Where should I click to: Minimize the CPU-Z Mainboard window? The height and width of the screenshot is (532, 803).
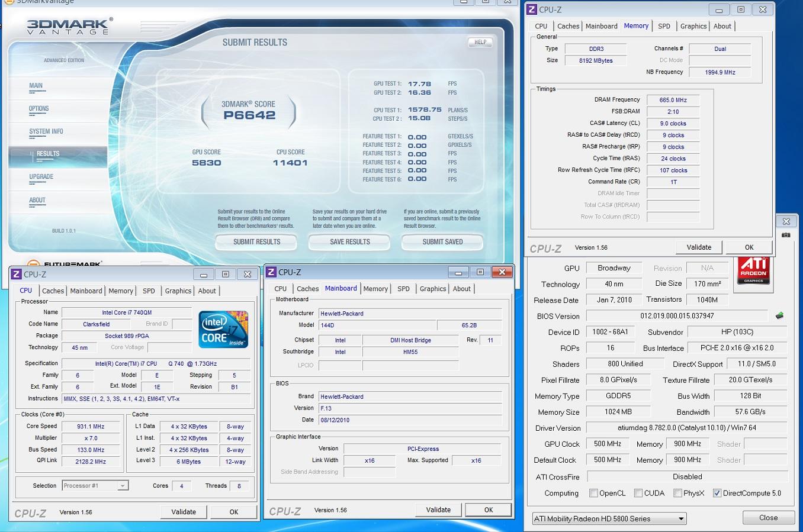pyautogui.click(x=458, y=272)
